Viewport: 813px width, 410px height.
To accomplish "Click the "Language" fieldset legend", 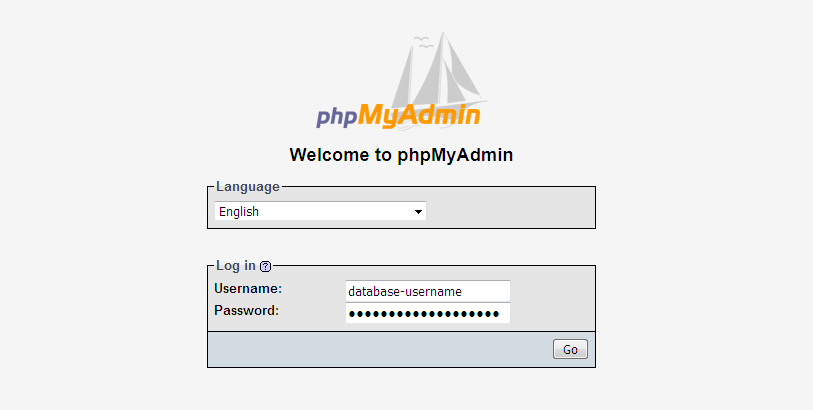I will 248,187.
